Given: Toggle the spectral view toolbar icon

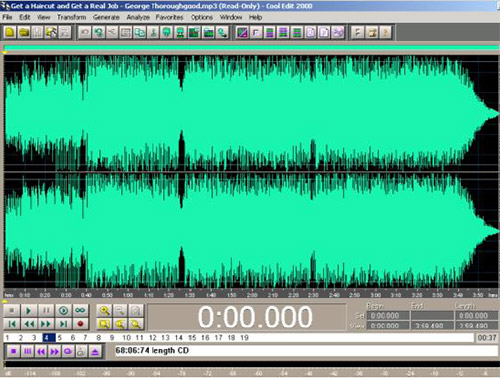Looking at the screenshot, I should (x=242, y=32).
